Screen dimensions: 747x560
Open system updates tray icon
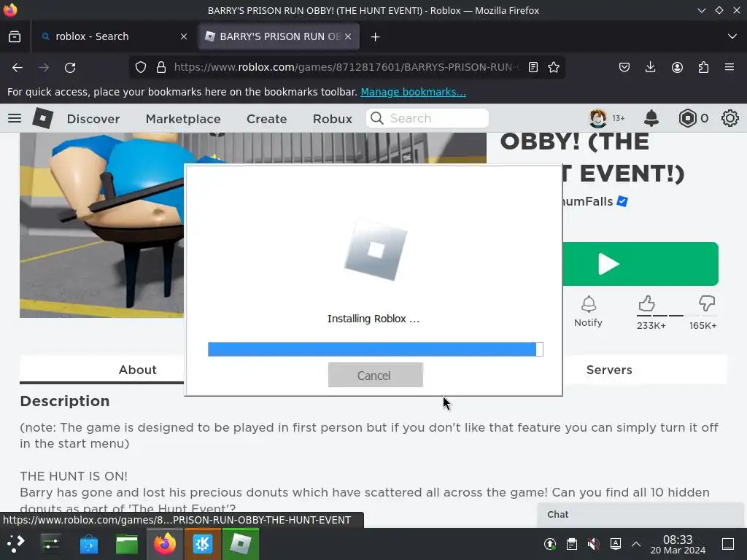click(x=550, y=544)
